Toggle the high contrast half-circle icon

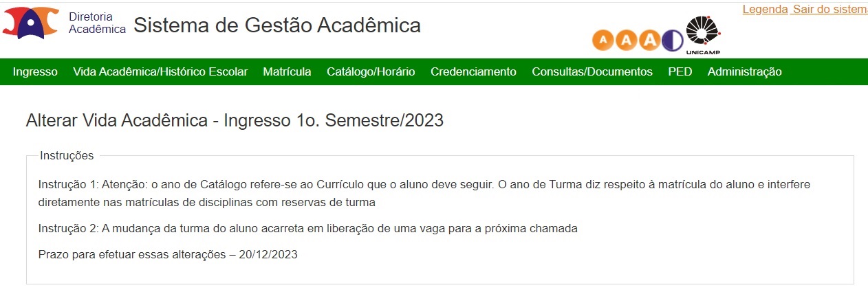[673, 41]
